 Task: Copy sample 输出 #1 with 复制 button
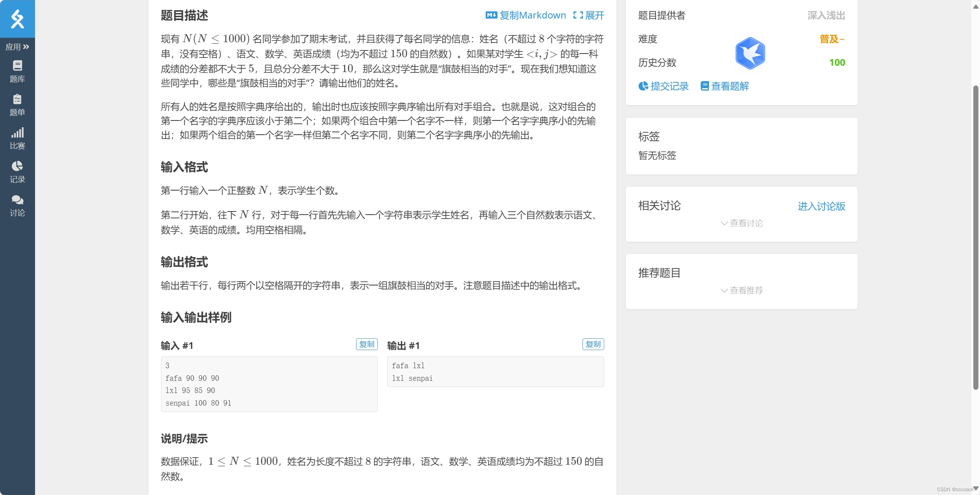click(593, 344)
